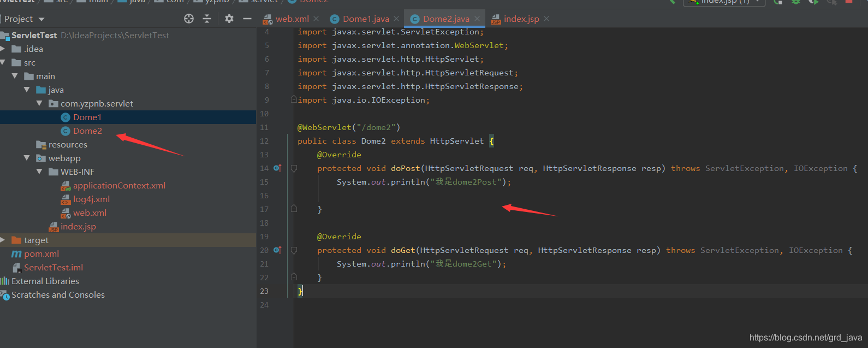Switch to the web.xml editor tab
Viewport: 868px width, 348px height.
click(292, 19)
